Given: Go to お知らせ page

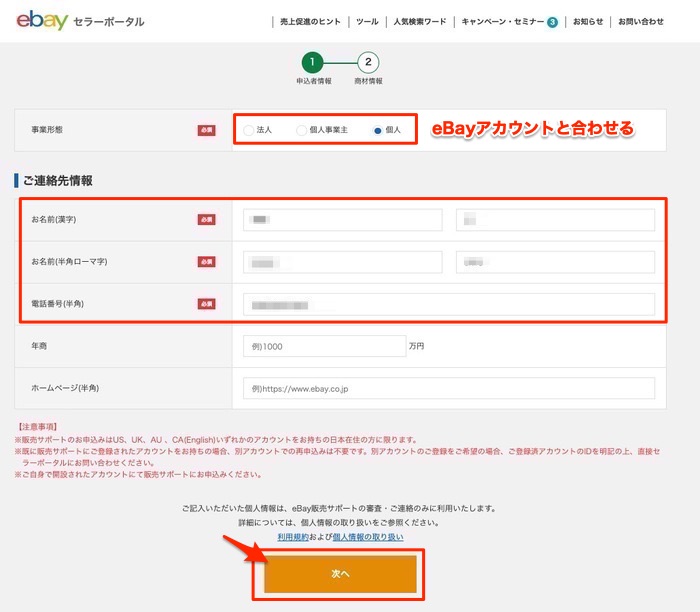Looking at the screenshot, I should point(587,21).
